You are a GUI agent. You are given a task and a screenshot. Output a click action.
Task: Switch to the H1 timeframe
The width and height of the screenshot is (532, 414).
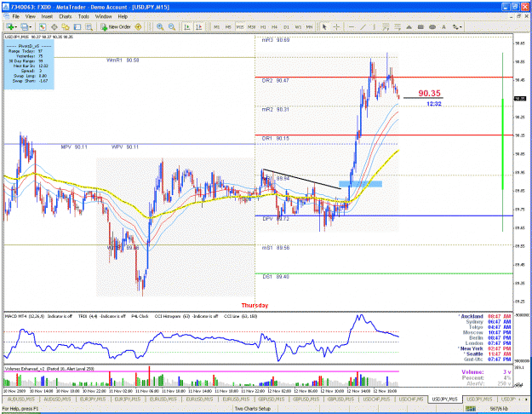coord(263,26)
